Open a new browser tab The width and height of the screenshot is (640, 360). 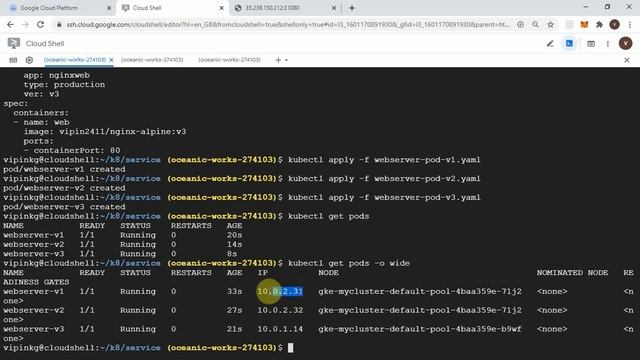[x=352, y=8]
